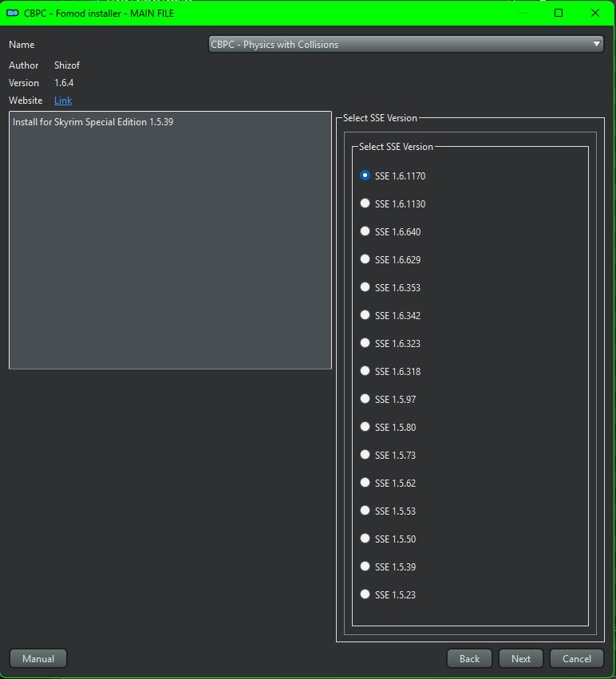Click the description text box

coord(170,240)
